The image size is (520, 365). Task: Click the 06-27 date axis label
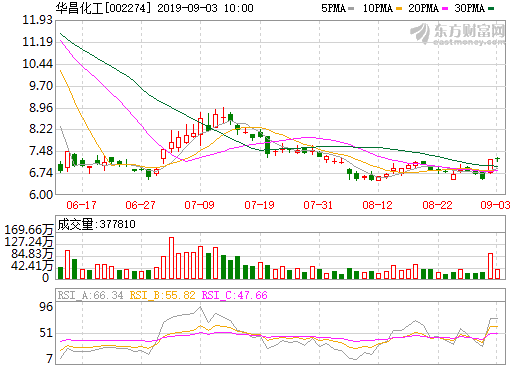[x=140, y=205]
